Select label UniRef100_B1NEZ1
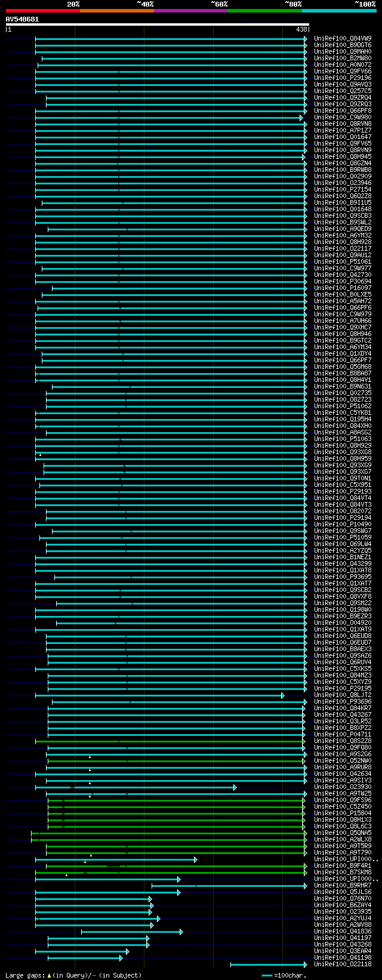382x980 pixels. point(343,557)
